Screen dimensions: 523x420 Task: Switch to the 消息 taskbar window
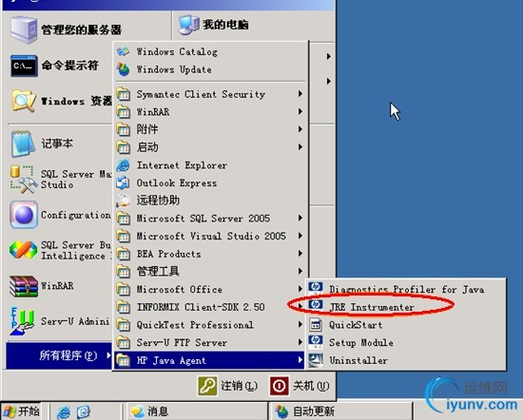point(197,411)
